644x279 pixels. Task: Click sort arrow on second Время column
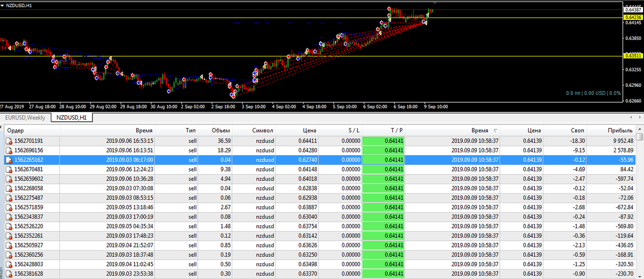[x=495, y=131]
